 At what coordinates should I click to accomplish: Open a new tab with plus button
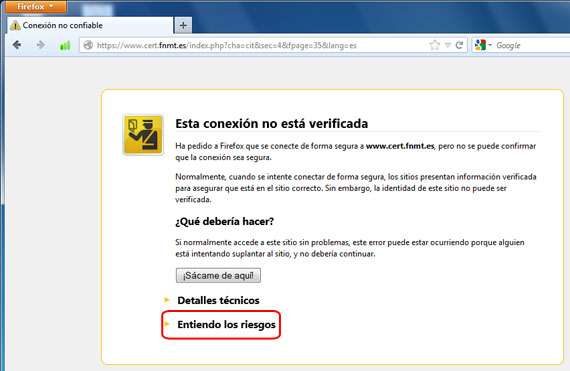coord(183,25)
